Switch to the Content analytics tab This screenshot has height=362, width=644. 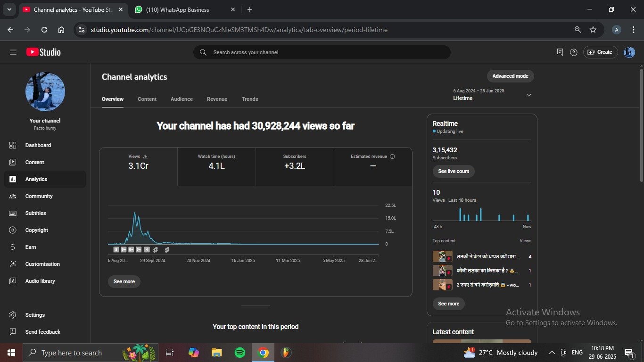(x=147, y=99)
